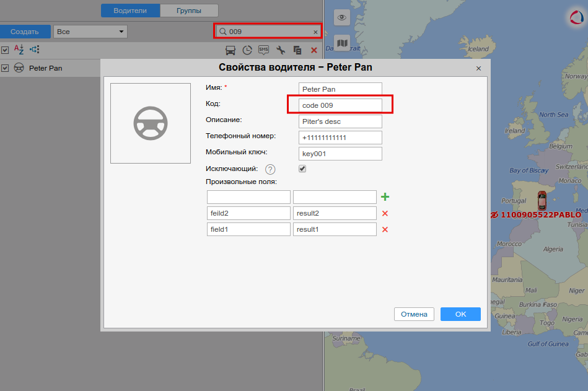Click the A-Z sort icon

19,50
